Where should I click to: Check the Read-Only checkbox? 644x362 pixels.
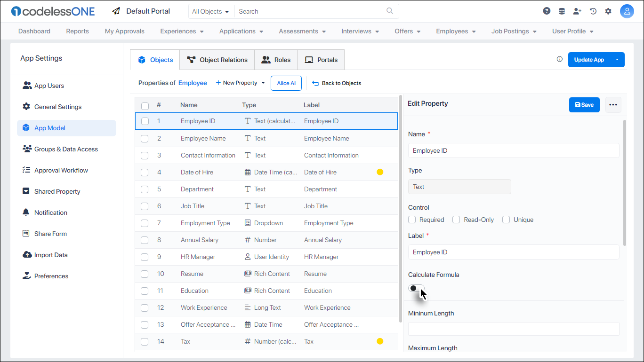[456, 220]
